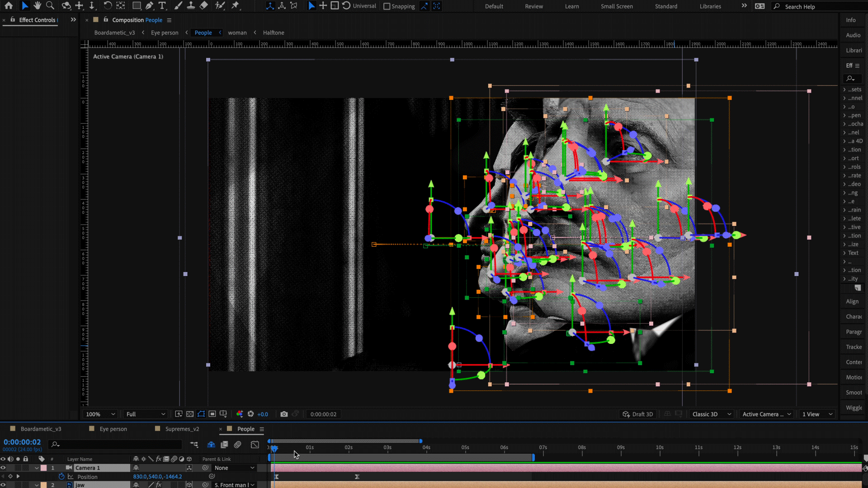
Task: Select the Rectangle shape tool
Action: pos(137,6)
